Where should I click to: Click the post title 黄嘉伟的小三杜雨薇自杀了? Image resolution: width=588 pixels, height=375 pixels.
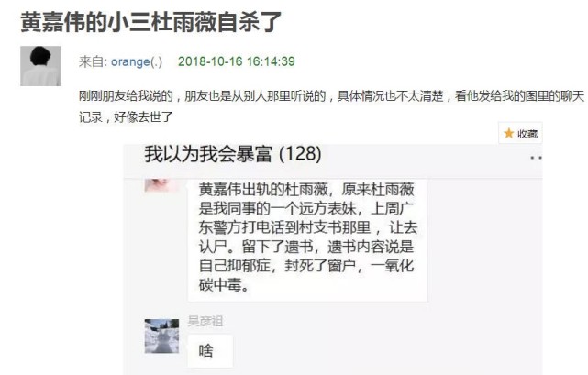coord(150,22)
